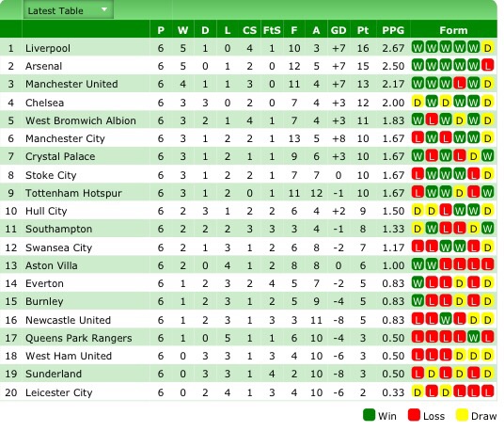Click the green Win legend swatch
Viewport: 504px width, 431px height.
pyautogui.click(x=369, y=415)
